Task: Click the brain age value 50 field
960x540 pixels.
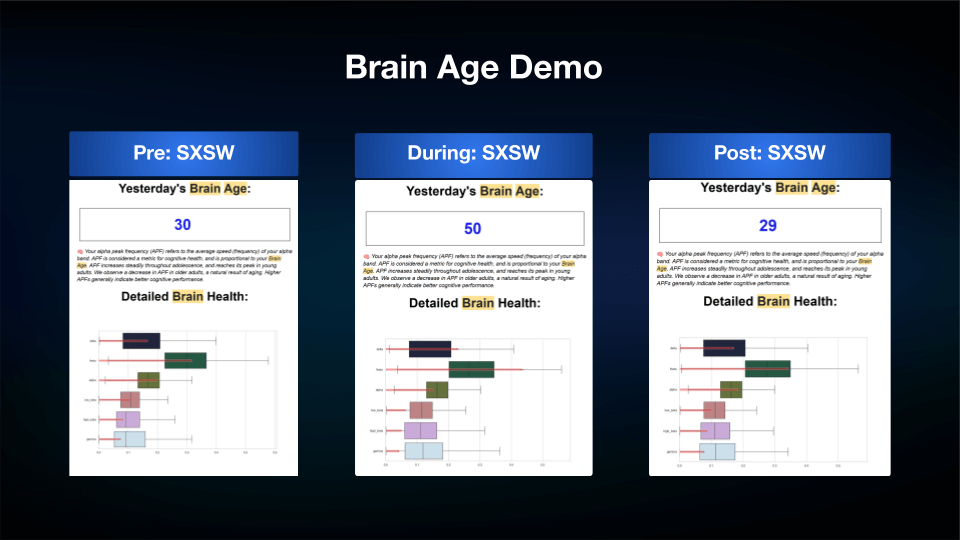Action: click(x=475, y=228)
